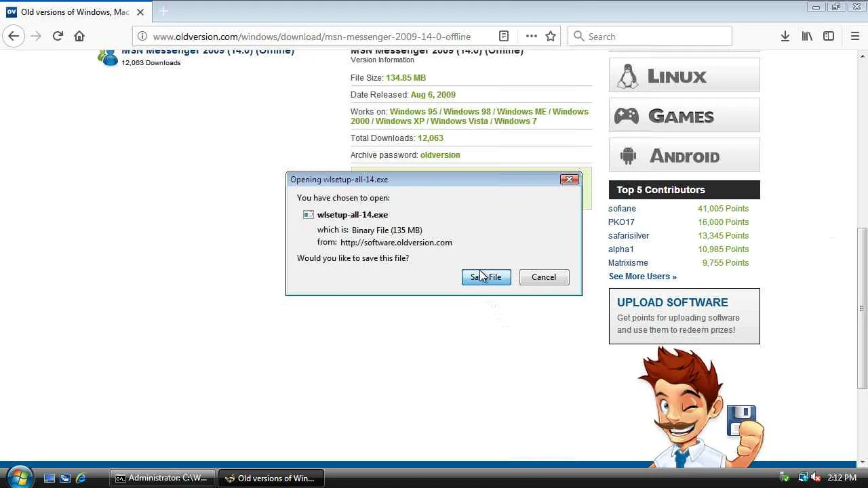The height and width of the screenshot is (488, 868).
Task: Switch to Administrator command prompt taskbar button
Action: [x=163, y=479]
